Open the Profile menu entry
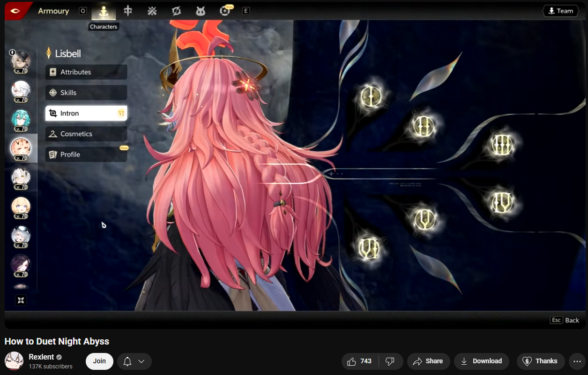The image size is (588, 375). (86, 155)
